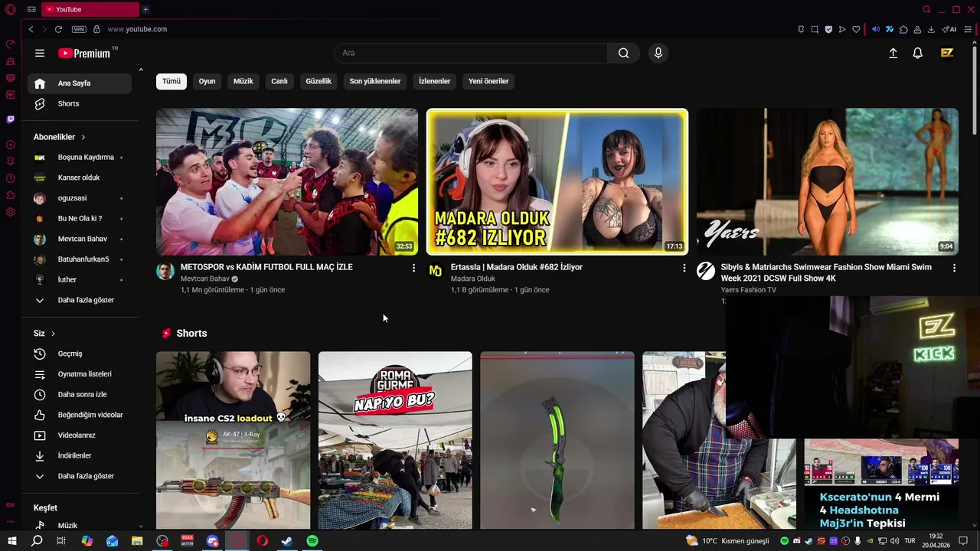This screenshot has width=980, height=551.
Task: Open the Opera menu logo
Action: click(11, 9)
